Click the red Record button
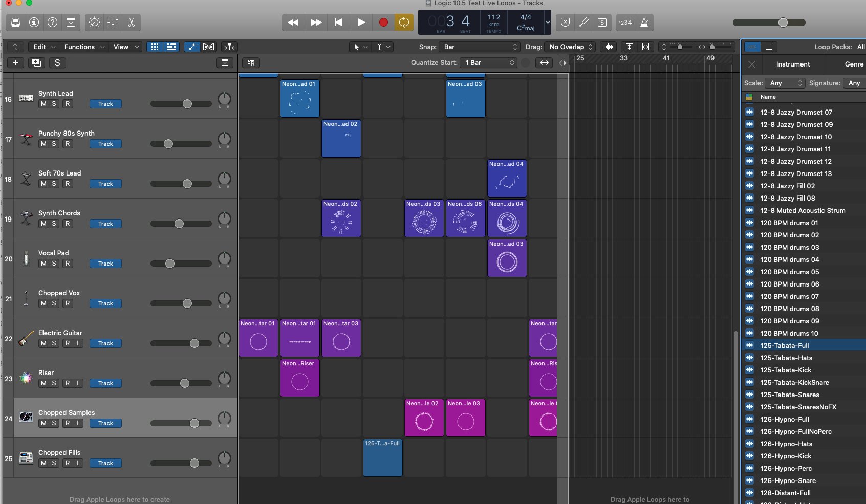Screen dimensions: 866x504 (383, 23)
